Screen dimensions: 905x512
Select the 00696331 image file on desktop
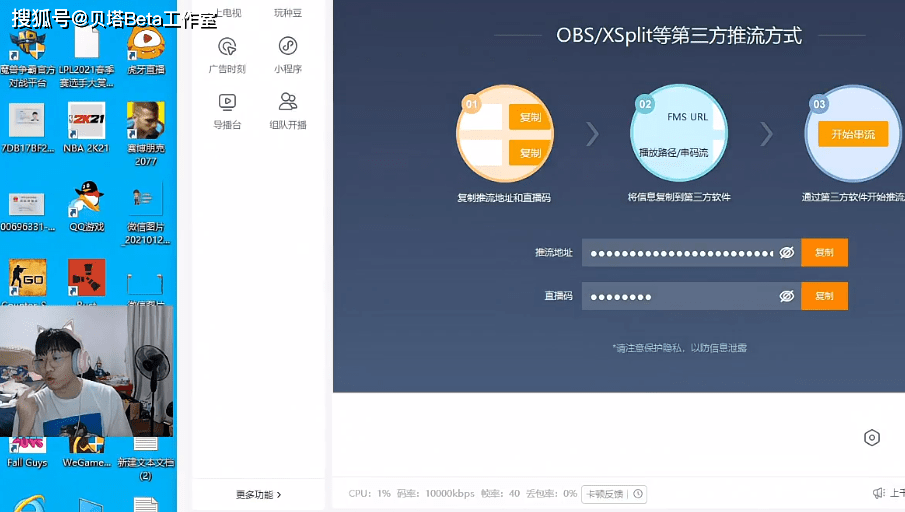27,212
